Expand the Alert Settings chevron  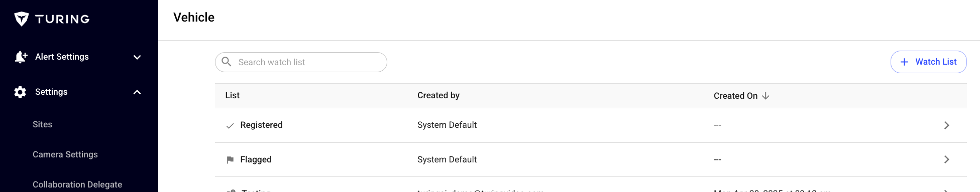point(137,57)
